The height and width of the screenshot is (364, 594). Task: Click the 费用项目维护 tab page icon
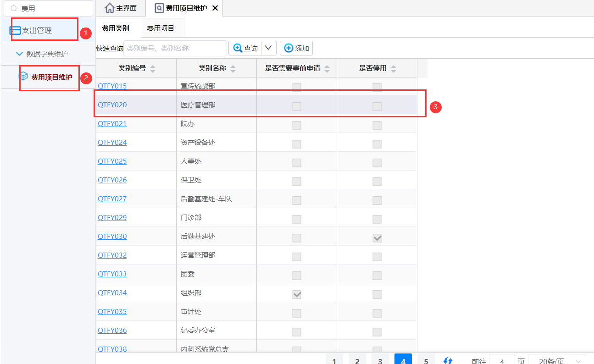(x=159, y=8)
